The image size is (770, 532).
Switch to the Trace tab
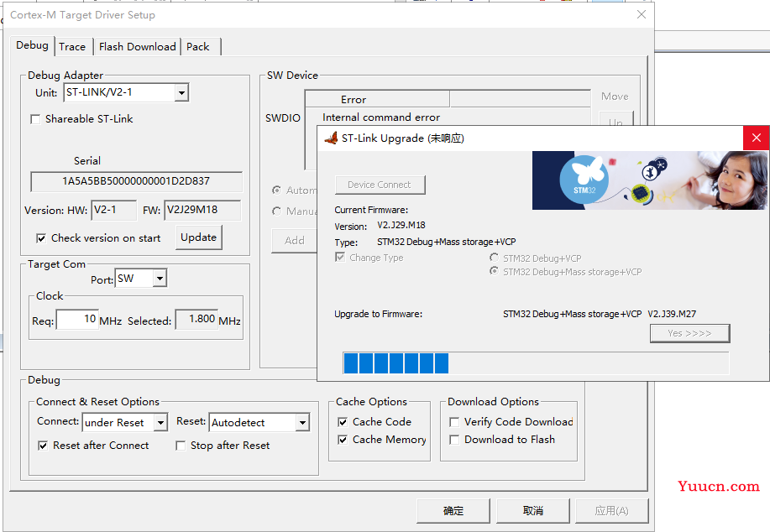72,47
